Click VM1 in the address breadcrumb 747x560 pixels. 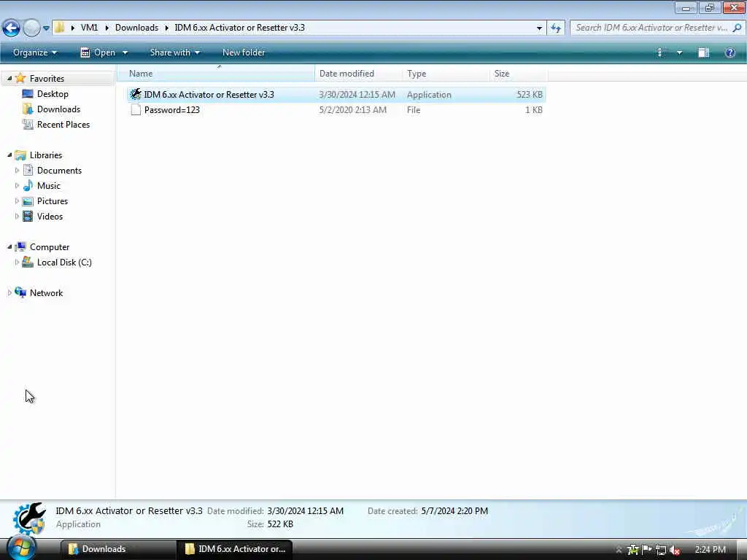click(x=89, y=28)
